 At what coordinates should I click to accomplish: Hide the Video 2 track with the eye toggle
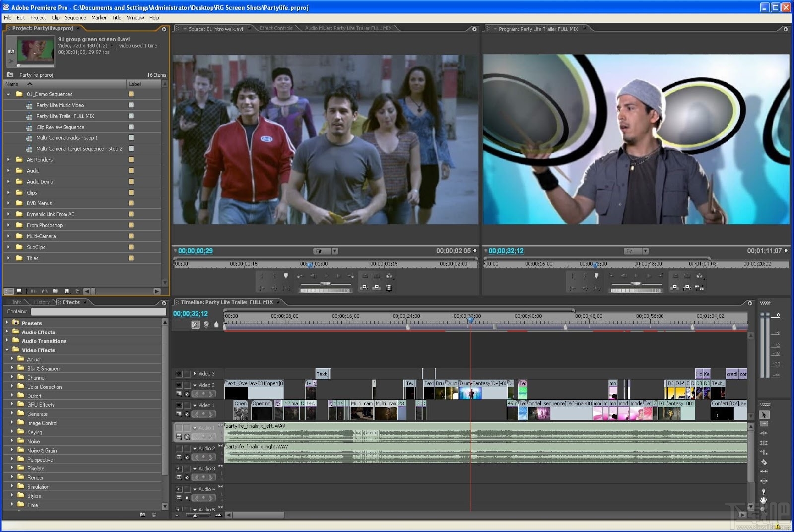point(179,385)
